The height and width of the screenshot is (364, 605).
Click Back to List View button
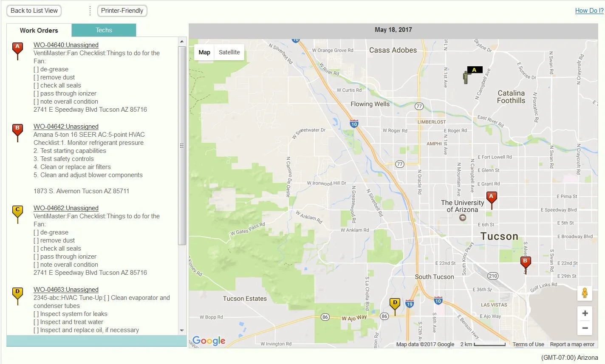coord(34,11)
